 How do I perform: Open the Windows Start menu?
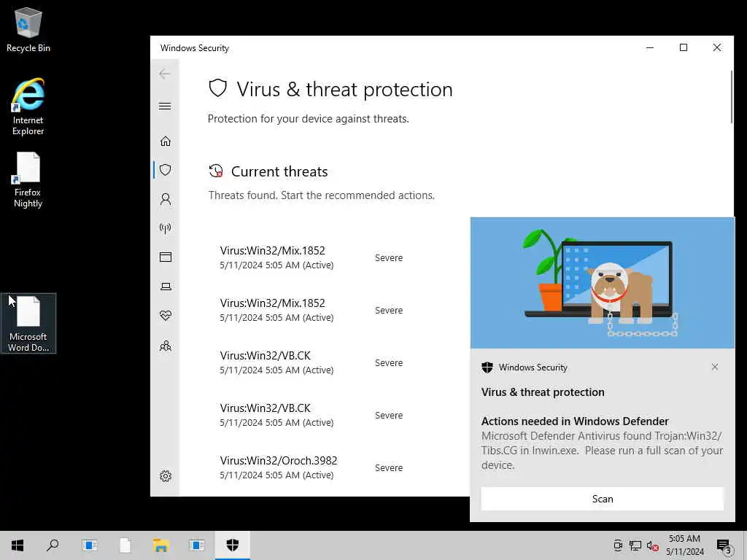point(18,545)
